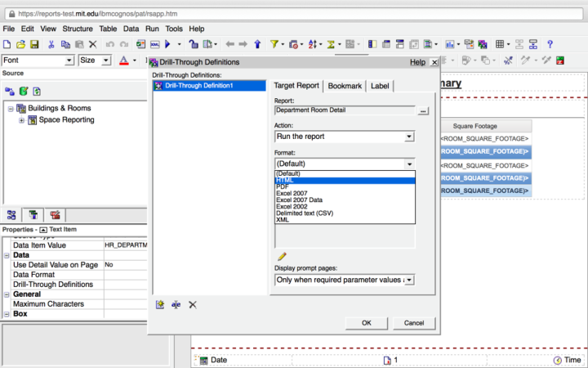Click the blue question mark help icon
588x368 pixels.
(x=550, y=44)
